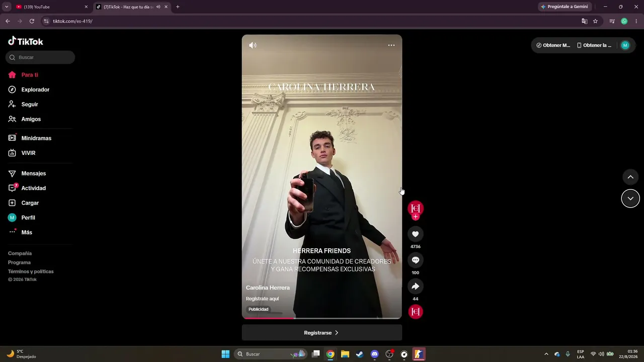The width and height of the screenshot is (644, 362).
Task: Seek on the video progress bar
Action: [322, 318]
